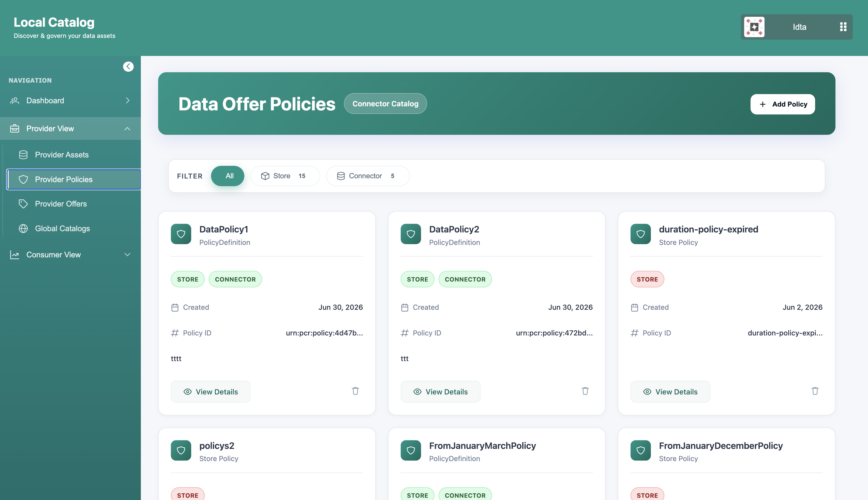Click the CONNECTOR tag on DataPolicy1

coord(235,280)
